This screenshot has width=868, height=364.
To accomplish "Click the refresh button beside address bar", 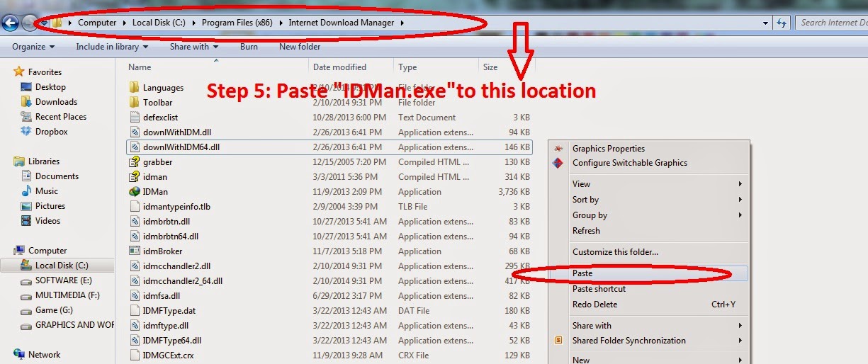I will pyautogui.click(x=782, y=23).
